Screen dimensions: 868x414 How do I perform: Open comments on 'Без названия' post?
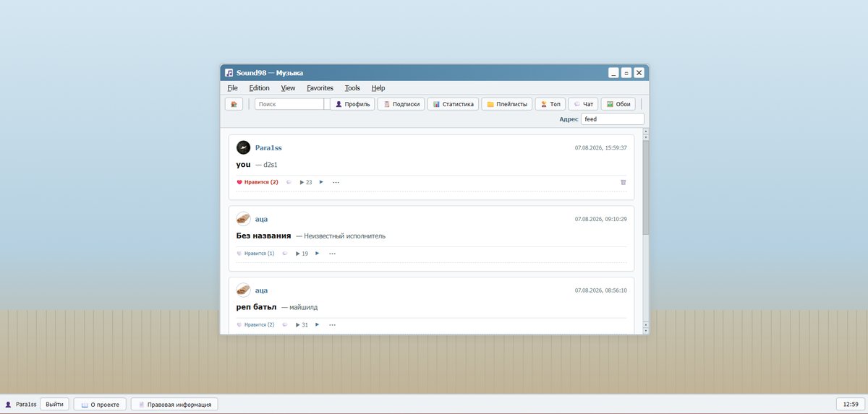pos(285,254)
